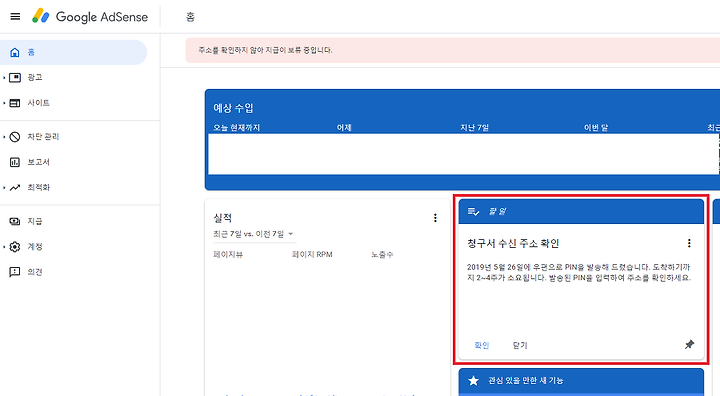Pin the 청구서 수신 주소 확인 card
This screenshot has width=720, height=396.
coord(689,345)
